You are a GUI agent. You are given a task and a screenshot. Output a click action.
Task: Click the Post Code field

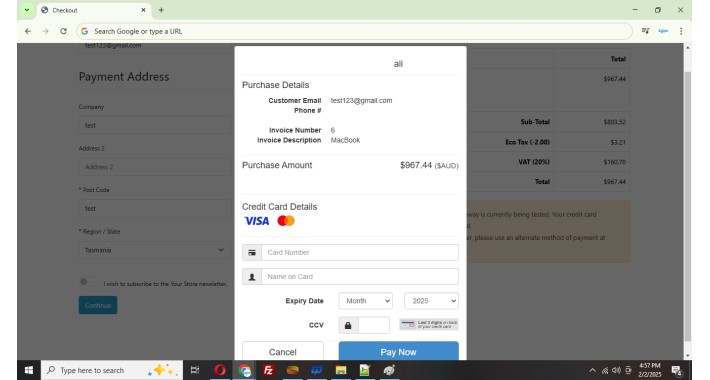[x=154, y=208]
